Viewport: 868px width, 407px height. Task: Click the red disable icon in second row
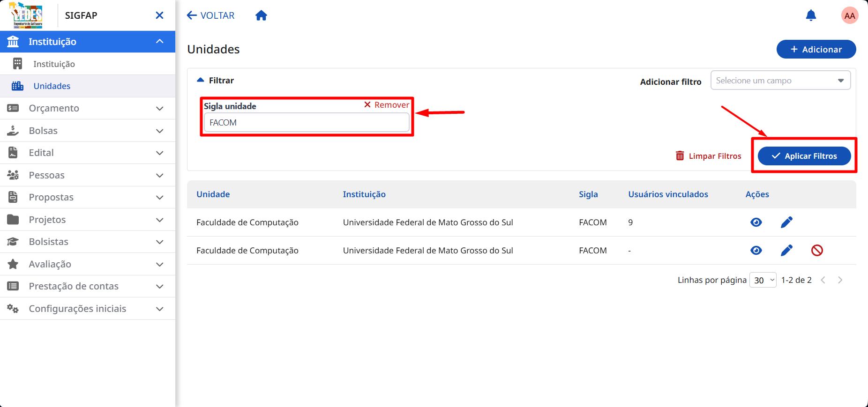(817, 250)
